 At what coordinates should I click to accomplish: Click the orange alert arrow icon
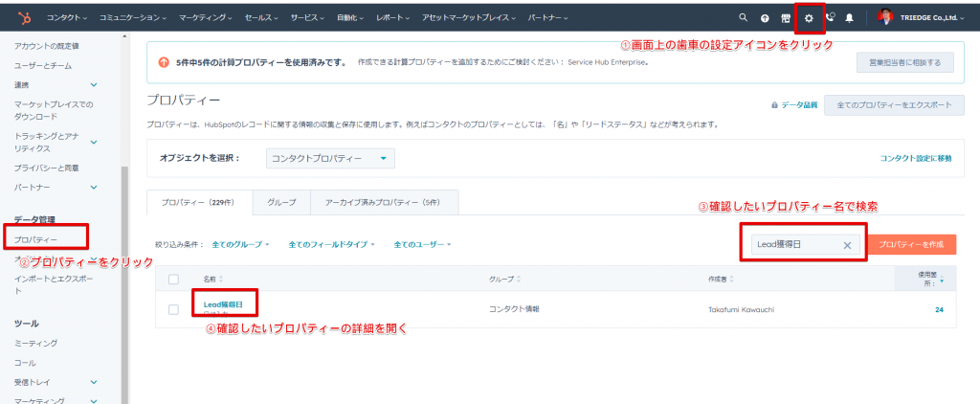(163, 62)
